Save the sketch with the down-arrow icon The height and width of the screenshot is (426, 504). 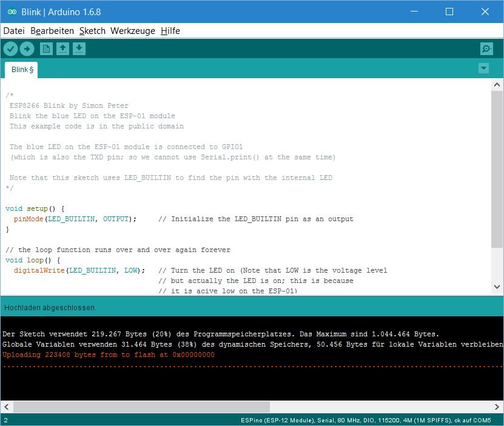coord(79,49)
